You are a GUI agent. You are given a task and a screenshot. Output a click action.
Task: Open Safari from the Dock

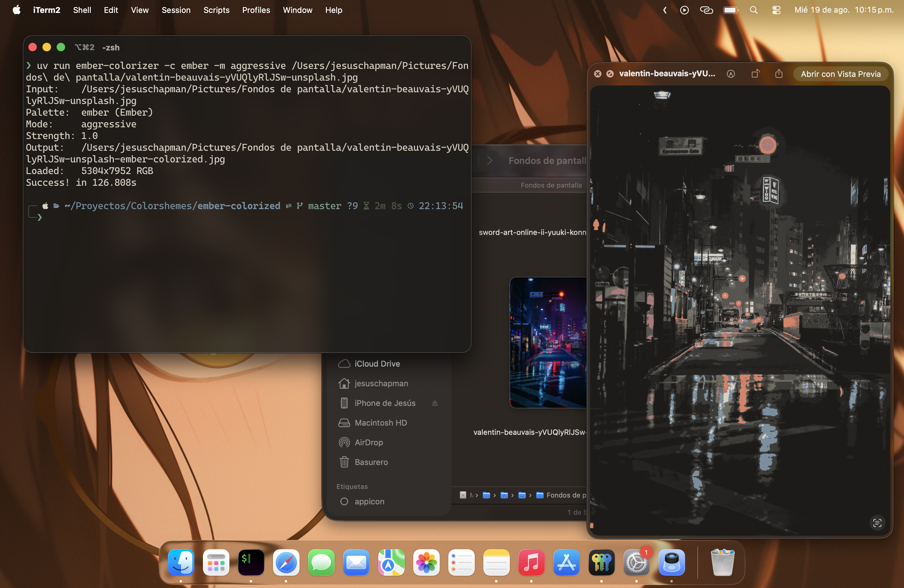(286, 562)
